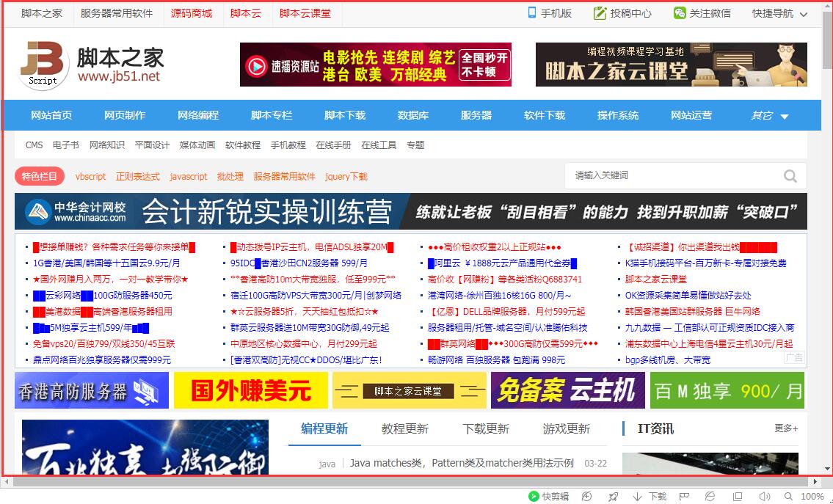Open 快剪辑 in the status bar
The height and width of the screenshot is (504, 833).
[x=548, y=496]
